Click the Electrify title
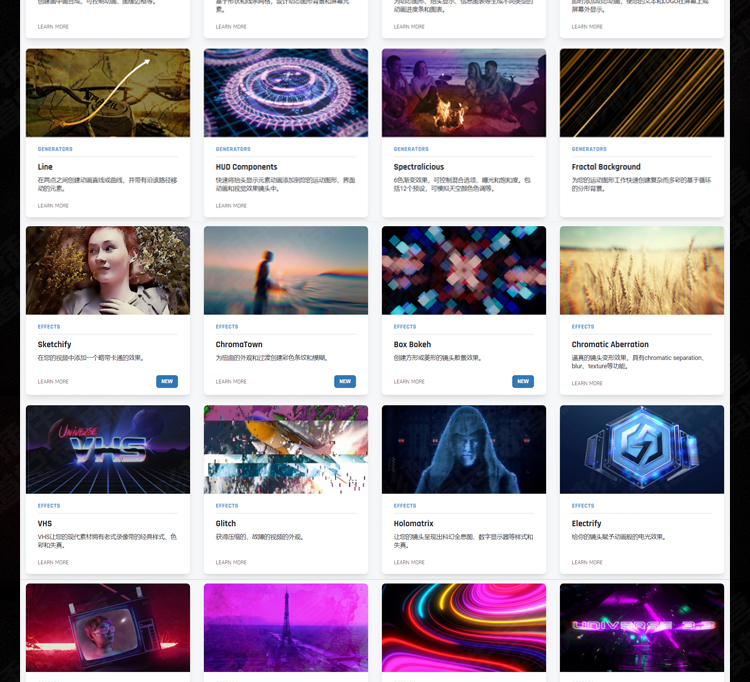 (586, 524)
